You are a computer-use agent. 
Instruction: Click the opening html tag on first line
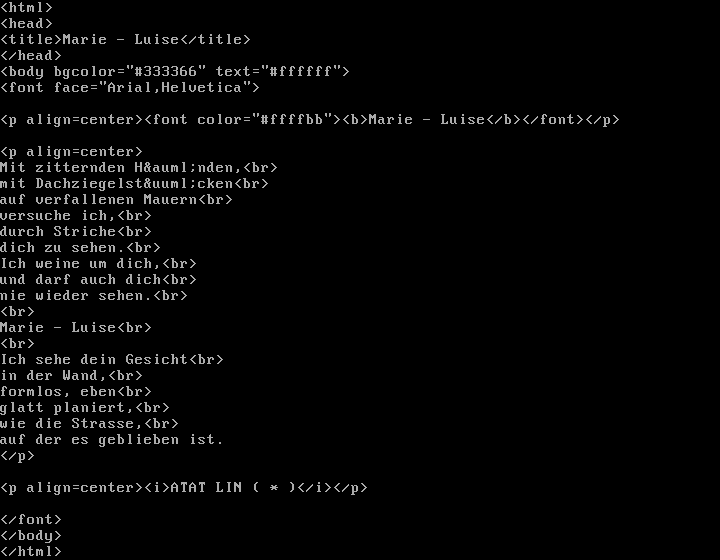coord(26,8)
